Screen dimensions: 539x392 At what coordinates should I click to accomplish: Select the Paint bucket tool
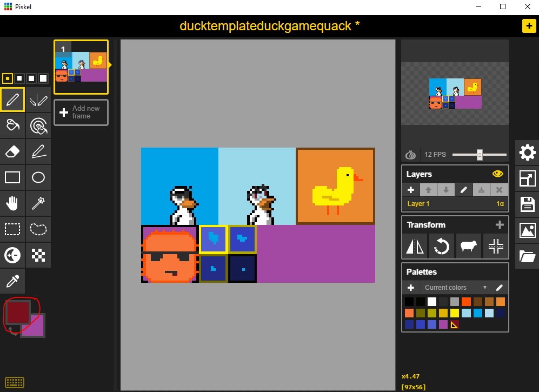pyautogui.click(x=12, y=125)
